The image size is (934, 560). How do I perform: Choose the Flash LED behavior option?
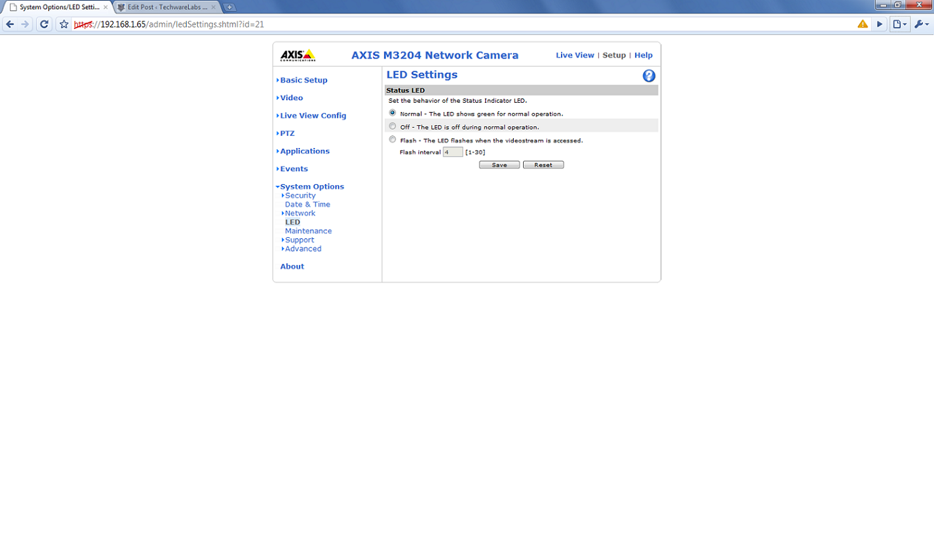(x=392, y=139)
